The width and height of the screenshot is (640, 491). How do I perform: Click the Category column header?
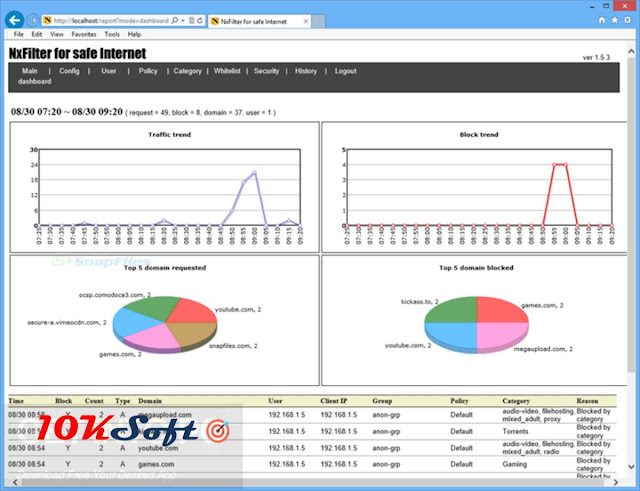coord(516,401)
